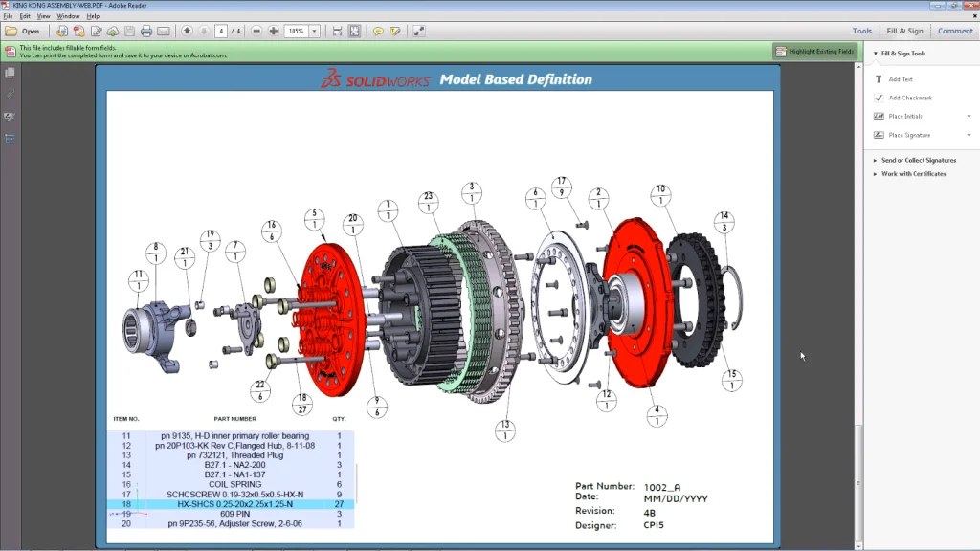Enter full screen reading mode
This screenshot has width=980, height=551.
click(419, 31)
